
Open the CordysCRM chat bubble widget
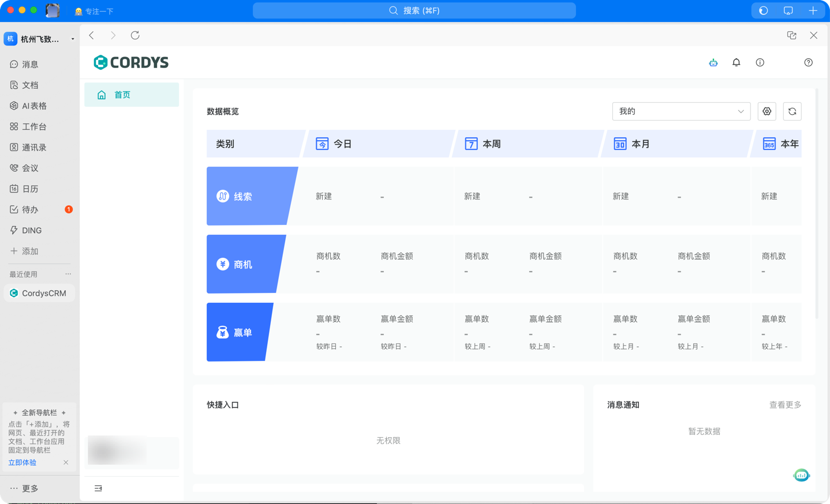point(801,475)
